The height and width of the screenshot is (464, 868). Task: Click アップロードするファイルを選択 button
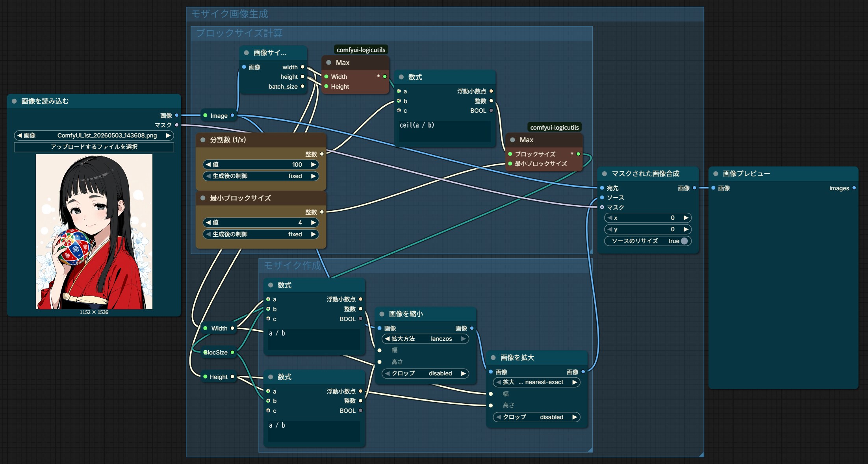click(x=94, y=147)
